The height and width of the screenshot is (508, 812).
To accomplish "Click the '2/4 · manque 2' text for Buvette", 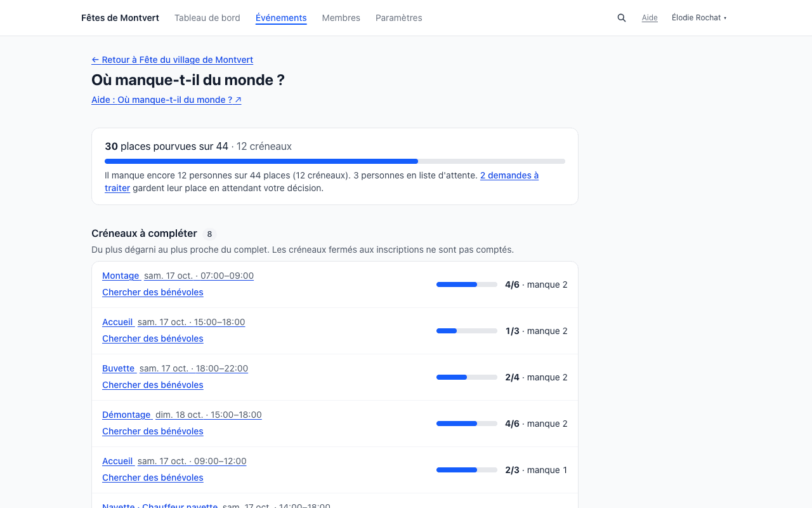I will [536, 377].
